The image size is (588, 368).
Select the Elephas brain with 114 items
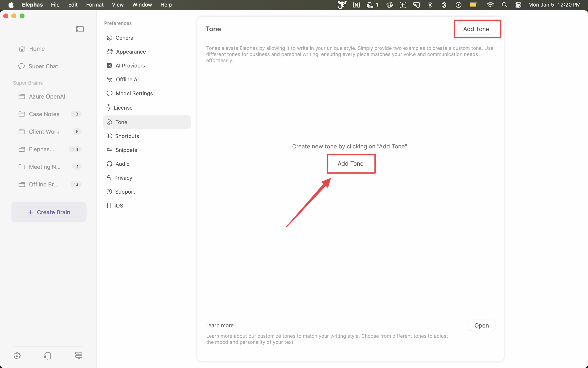point(50,149)
